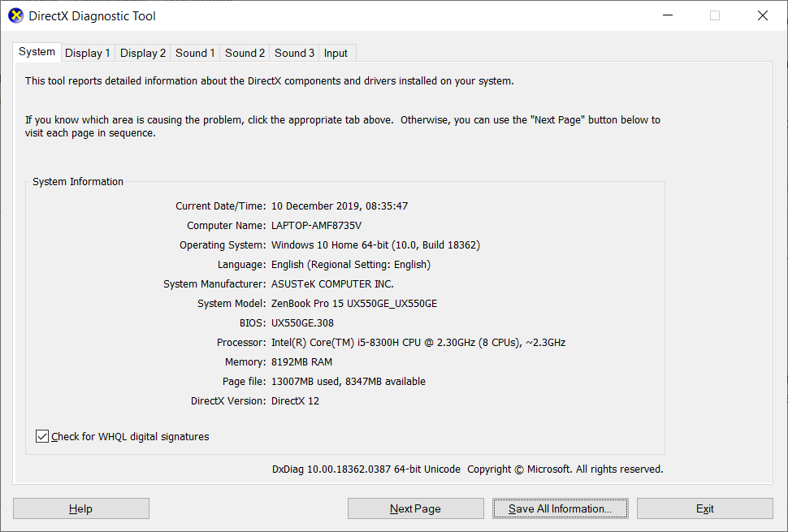Click 'DirectX 12' version value

295,401
